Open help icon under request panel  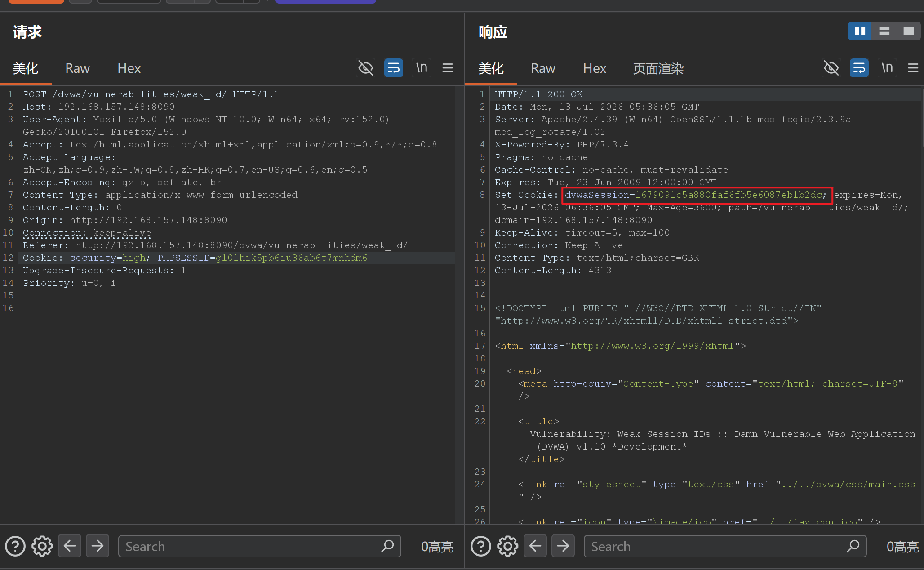click(x=15, y=546)
